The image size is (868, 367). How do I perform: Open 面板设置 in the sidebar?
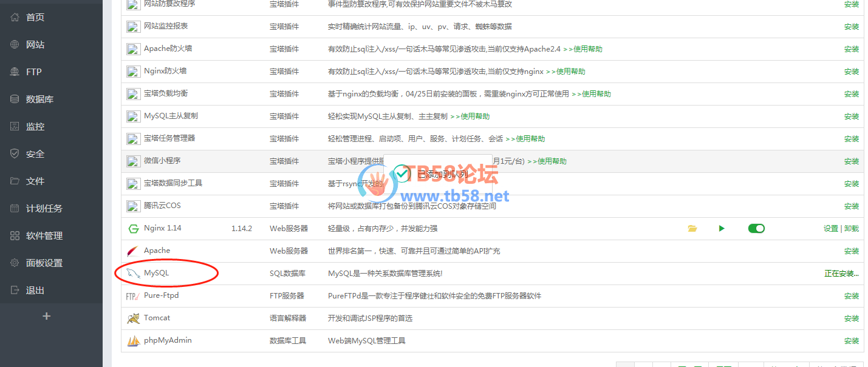[44, 263]
